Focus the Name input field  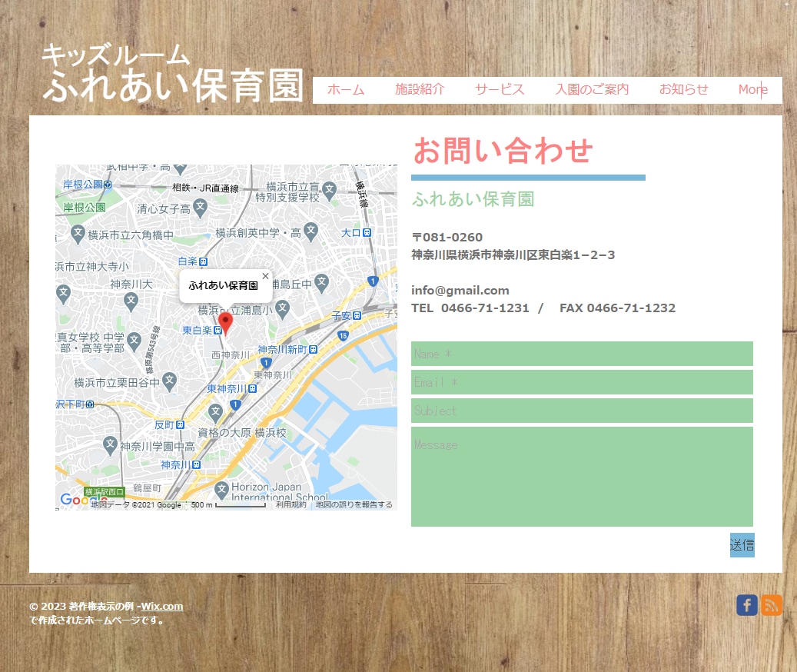[582, 354]
